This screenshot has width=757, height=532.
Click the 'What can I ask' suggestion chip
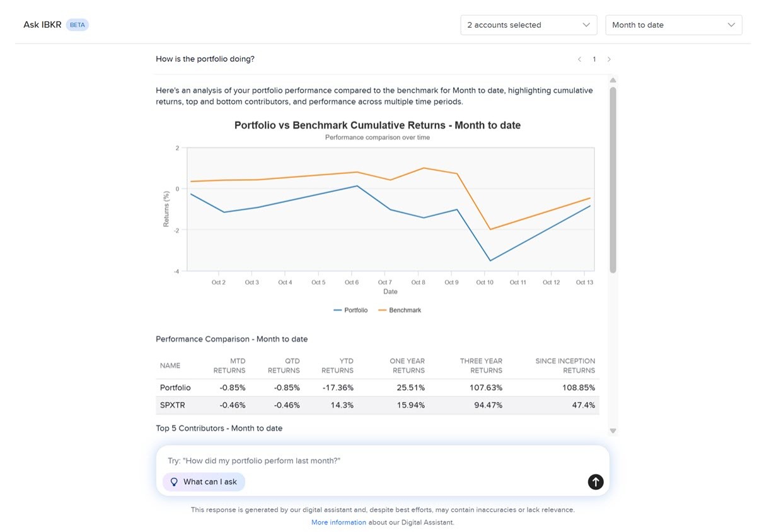point(203,482)
